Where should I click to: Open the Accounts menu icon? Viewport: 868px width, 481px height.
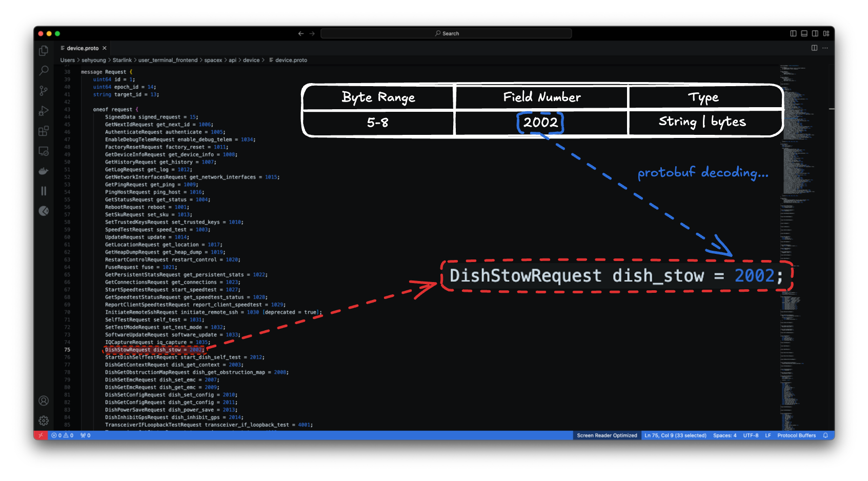click(x=44, y=400)
